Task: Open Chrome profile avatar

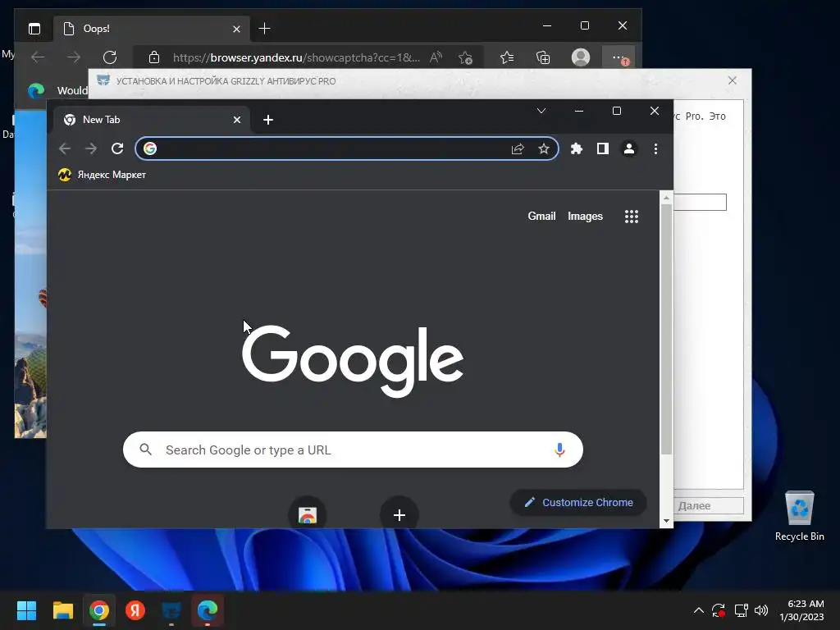Action: pyautogui.click(x=629, y=148)
